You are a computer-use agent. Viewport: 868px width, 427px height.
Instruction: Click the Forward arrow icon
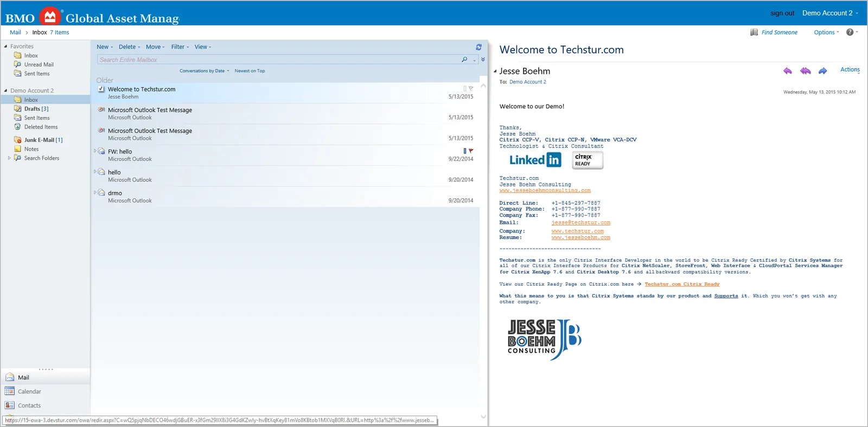pyautogui.click(x=823, y=71)
